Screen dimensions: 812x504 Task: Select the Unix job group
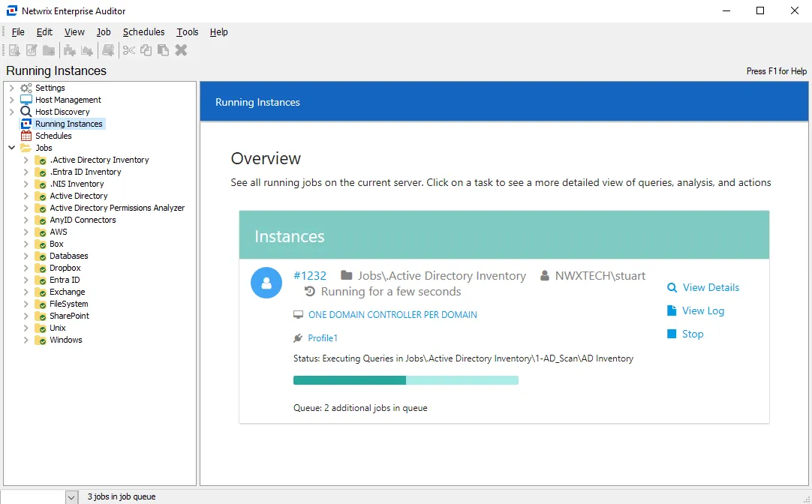tap(58, 328)
